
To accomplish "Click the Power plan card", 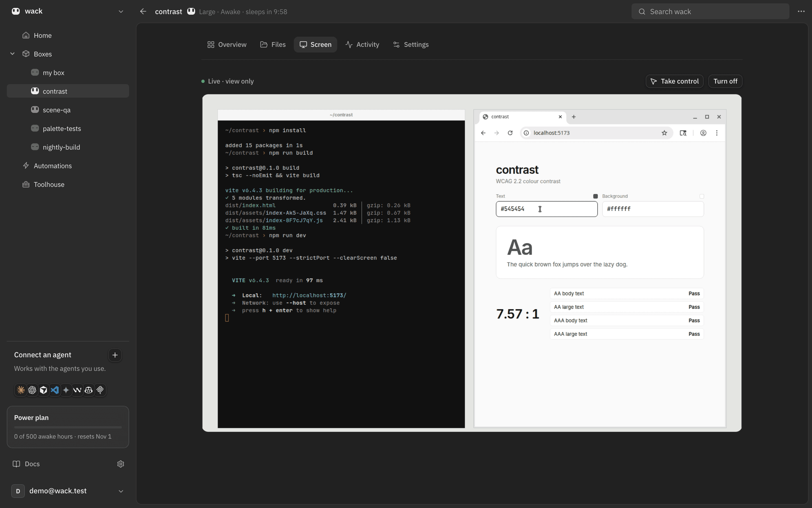I will tap(68, 427).
